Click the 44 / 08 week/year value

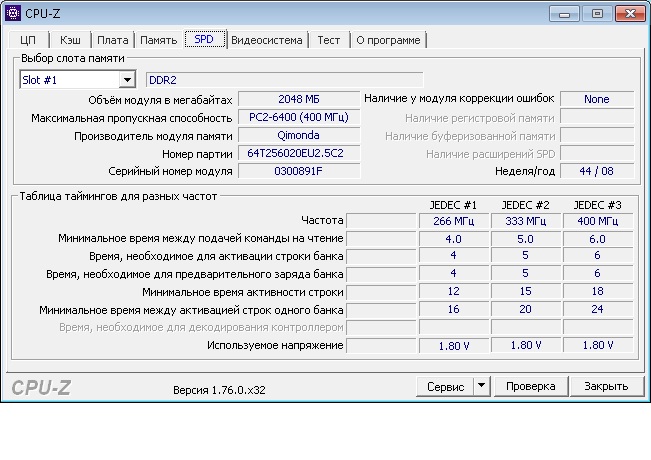(597, 171)
